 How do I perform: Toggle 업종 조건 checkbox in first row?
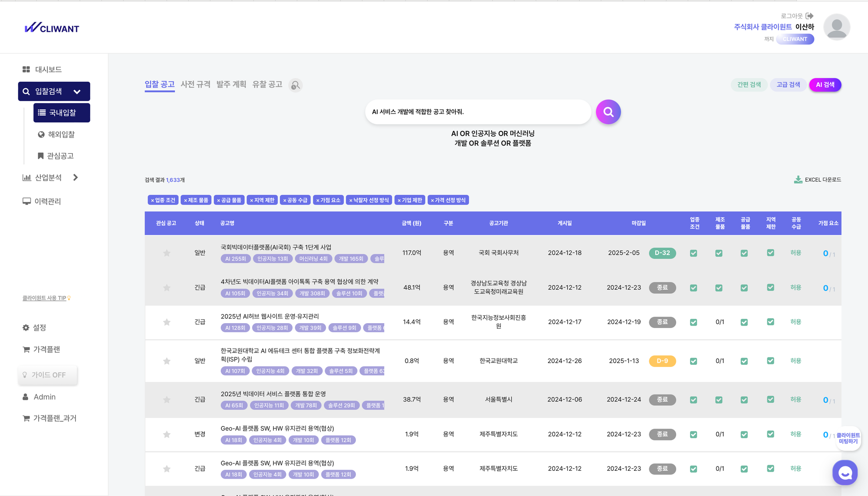coord(694,253)
